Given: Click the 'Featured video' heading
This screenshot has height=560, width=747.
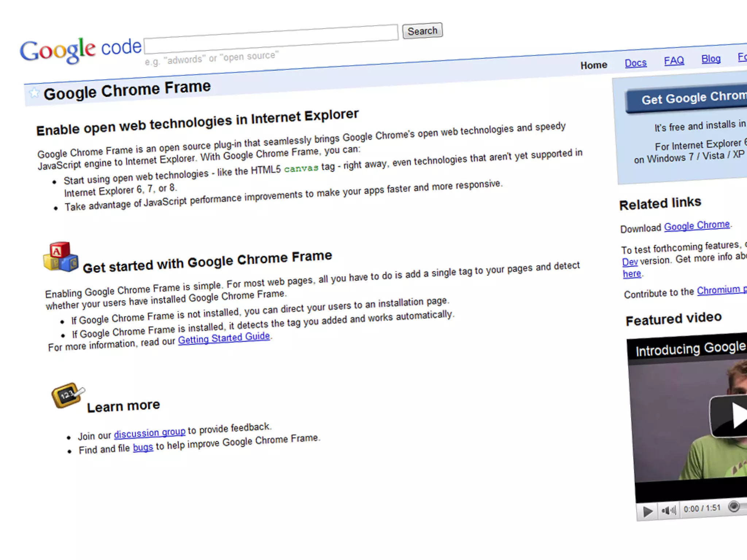Looking at the screenshot, I should pos(674,319).
